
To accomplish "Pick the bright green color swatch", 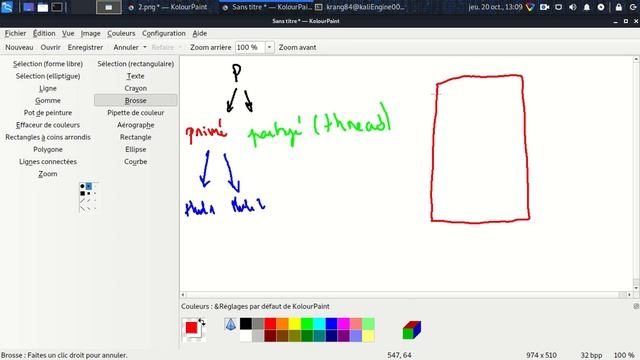I will click(307, 324).
